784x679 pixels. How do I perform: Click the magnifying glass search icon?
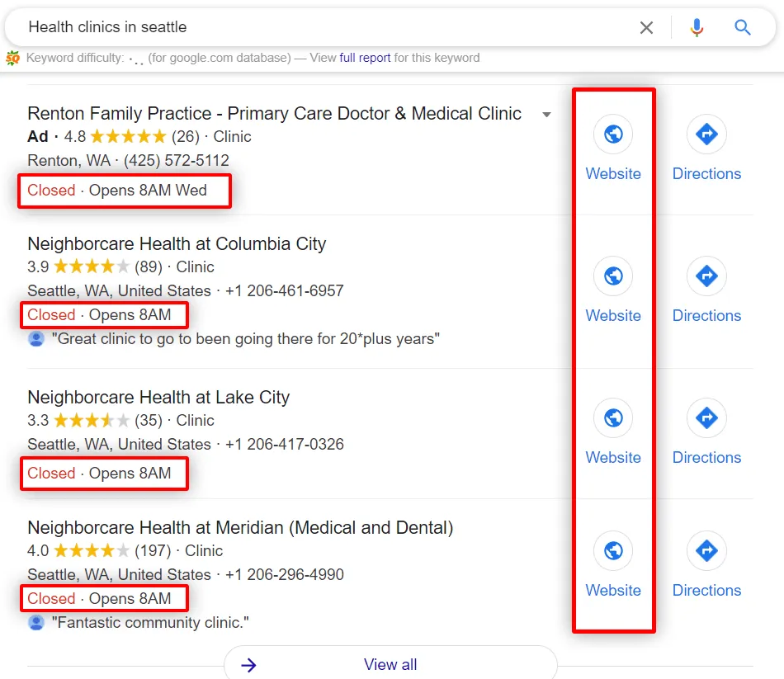click(x=743, y=28)
